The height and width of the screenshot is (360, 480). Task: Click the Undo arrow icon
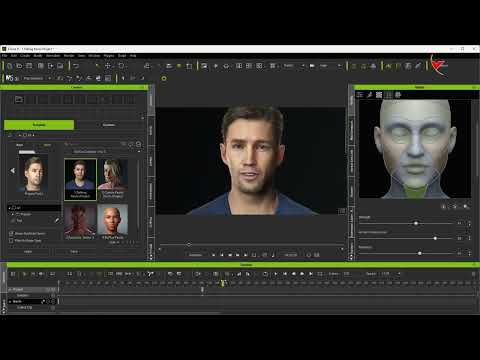point(76,66)
